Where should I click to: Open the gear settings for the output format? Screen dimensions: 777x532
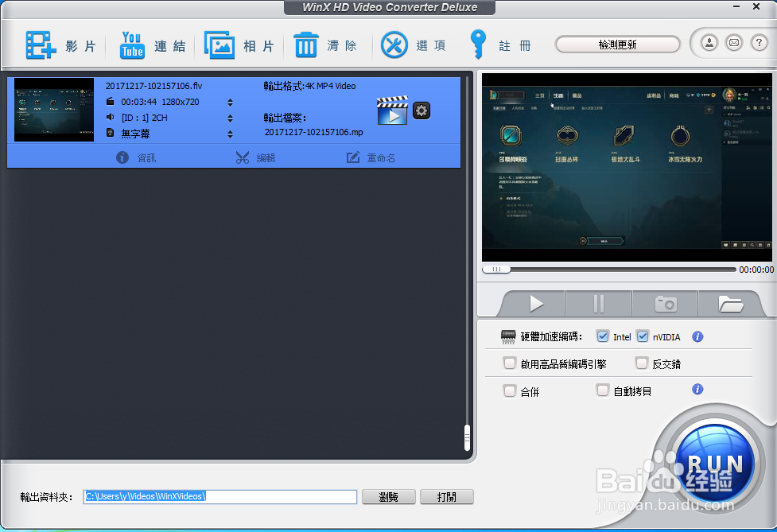click(422, 110)
